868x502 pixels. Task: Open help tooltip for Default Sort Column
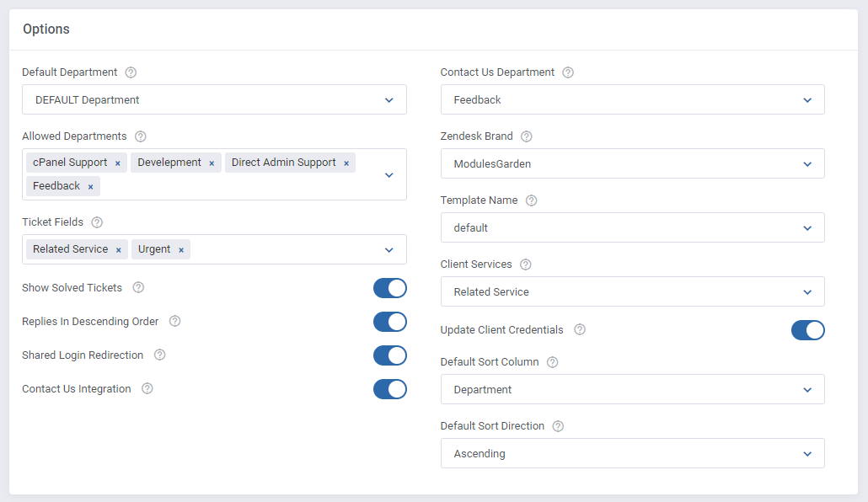pos(553,362)
